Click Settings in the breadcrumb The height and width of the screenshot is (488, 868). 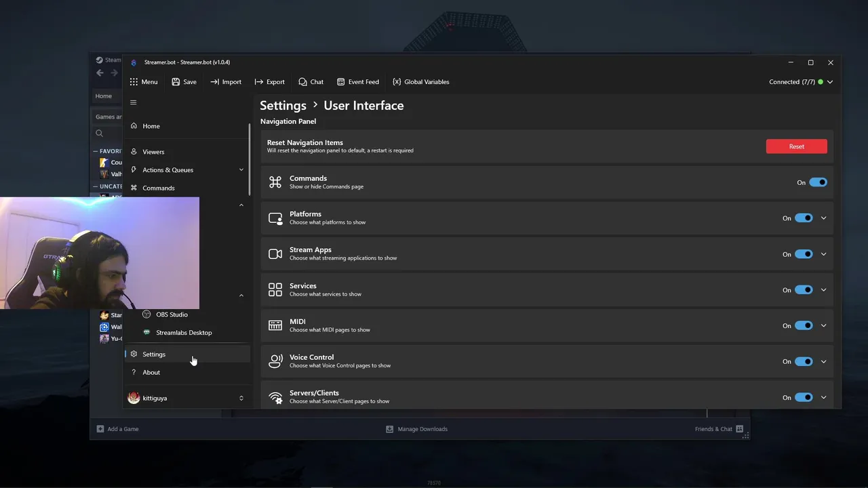click(283, 106)
